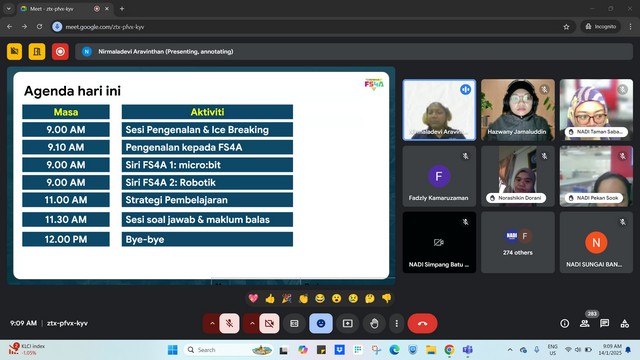Show the participants list

(x=584, y=323)
